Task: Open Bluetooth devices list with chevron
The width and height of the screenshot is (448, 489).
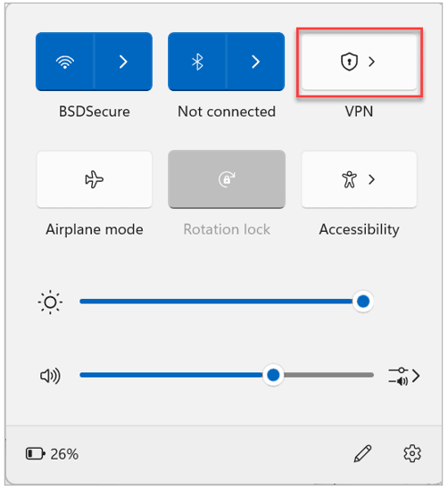Action: [x=255, y=62]
